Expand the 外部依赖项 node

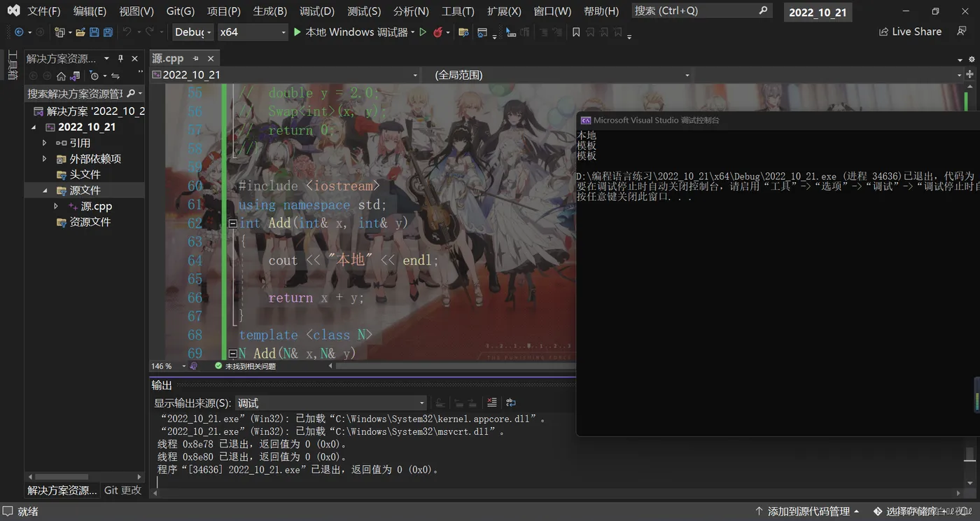click(45, 159)
